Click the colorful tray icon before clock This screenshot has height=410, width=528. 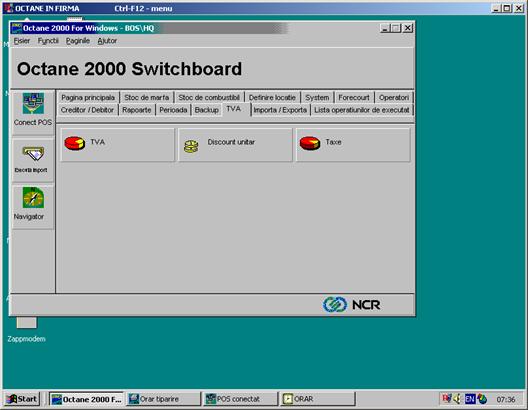[482, 399]
